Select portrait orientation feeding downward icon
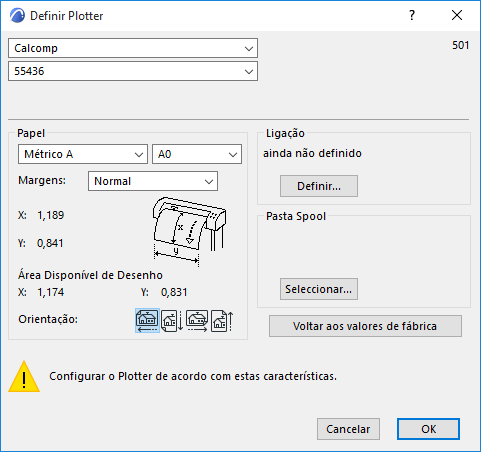This screenshot has width=481, height=452. tap(172, 320)
